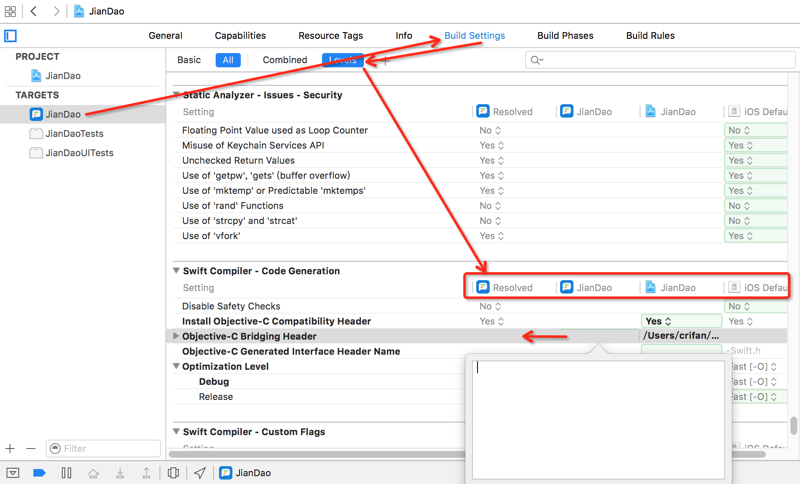This screenshot has height=484, width=800.
Task: Hide the debug area toggle icon
Action: point(13,473)
